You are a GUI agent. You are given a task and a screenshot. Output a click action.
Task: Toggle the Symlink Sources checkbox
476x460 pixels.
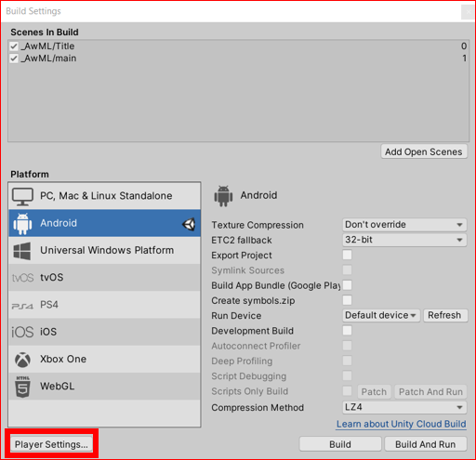(x=347, y=270)
